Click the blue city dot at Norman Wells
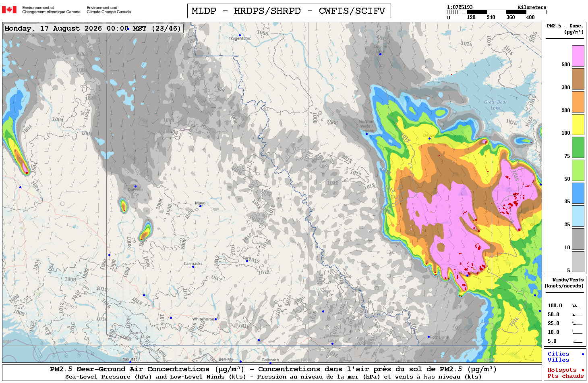Screen dimensions: 588x383 point(366,134)
